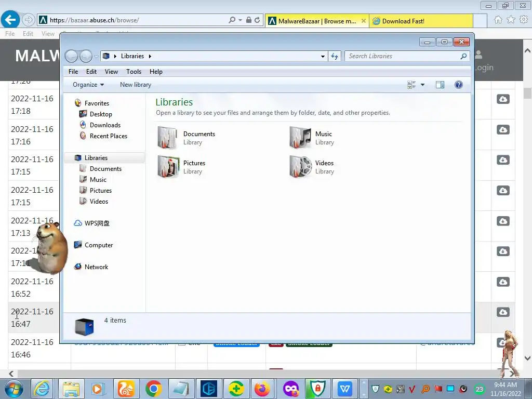This screenshot has width=532, height=399.
Task: Expand breadcrumb arrow before Libraries
Action: click(x=115, y=56)
